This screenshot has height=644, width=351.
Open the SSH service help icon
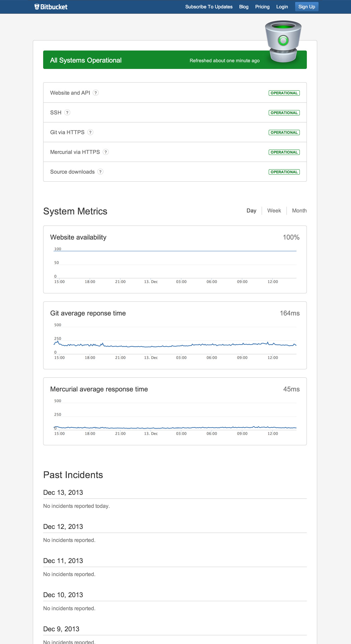(x=67, y=113)
